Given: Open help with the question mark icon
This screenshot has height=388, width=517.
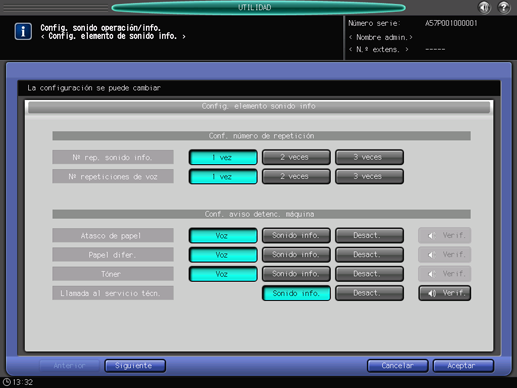Looking at the screenshot, I should [504, 7].
